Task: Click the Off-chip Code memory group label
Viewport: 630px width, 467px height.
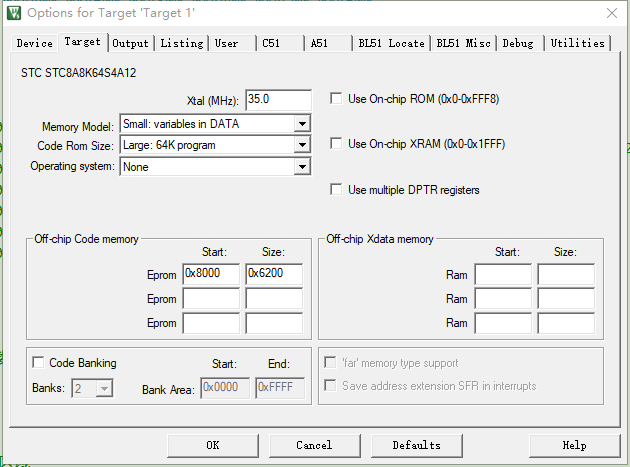Action: tap(86, 239)
